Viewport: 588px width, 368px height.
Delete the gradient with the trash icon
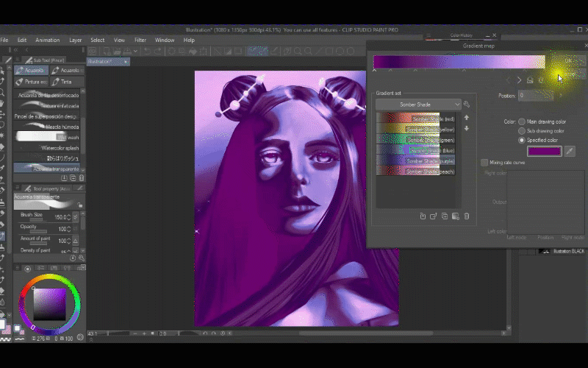pos(466,216)
